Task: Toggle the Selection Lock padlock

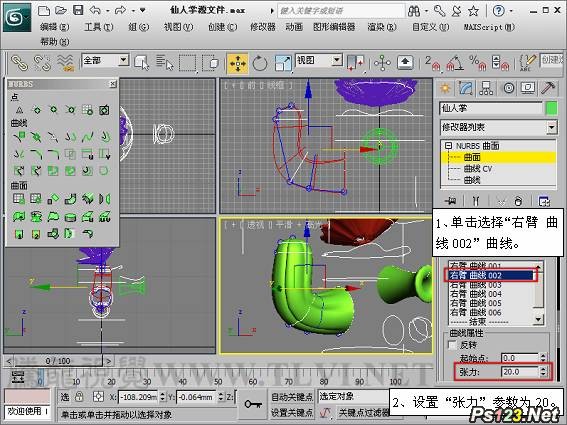Action: pyautogui.click(x=79, y=397)
